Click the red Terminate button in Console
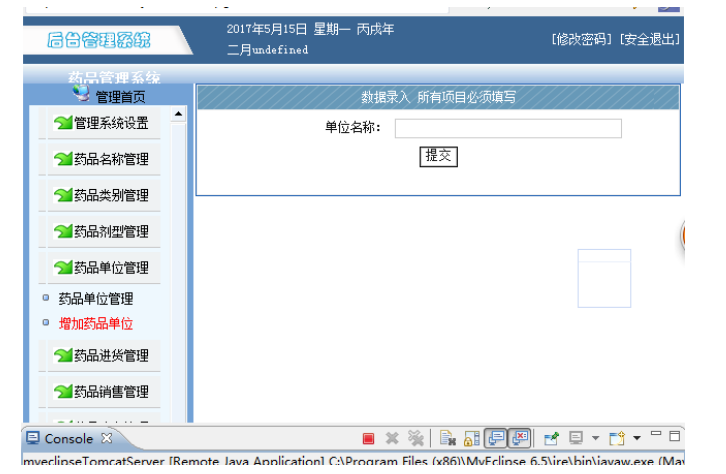 [369, 438]
